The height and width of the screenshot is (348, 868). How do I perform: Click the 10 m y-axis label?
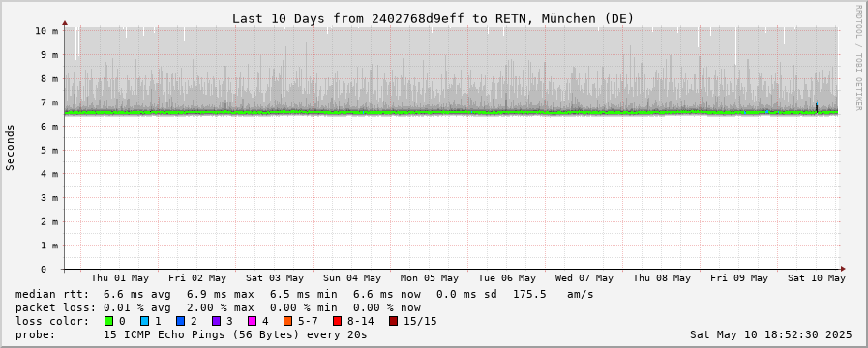click(x=46, y=30)
